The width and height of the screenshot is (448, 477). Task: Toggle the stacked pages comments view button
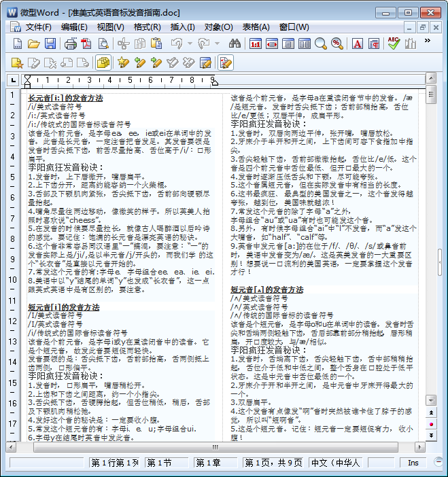103,63
